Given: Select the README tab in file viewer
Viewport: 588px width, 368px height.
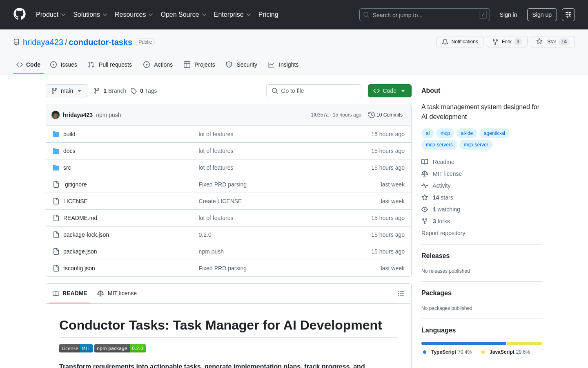Looking at the screenshot, I should pos(70,294).
